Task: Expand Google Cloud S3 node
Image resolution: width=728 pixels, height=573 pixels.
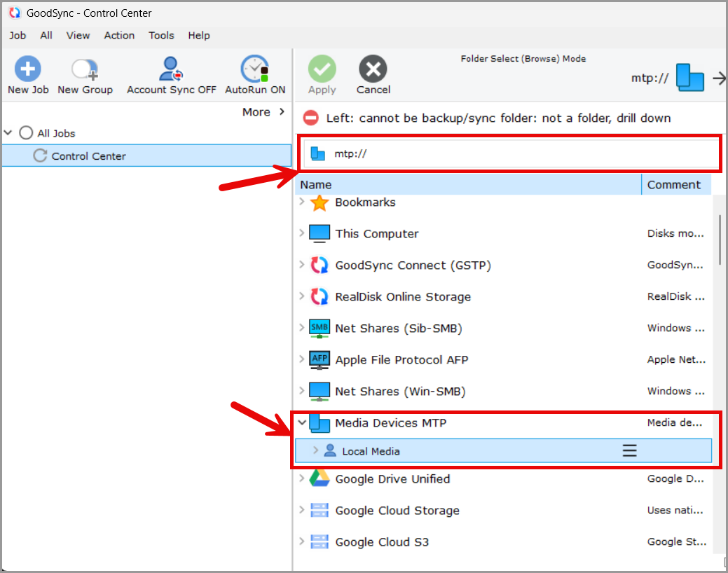Action: pyautogui.click(x=302, y=541)
